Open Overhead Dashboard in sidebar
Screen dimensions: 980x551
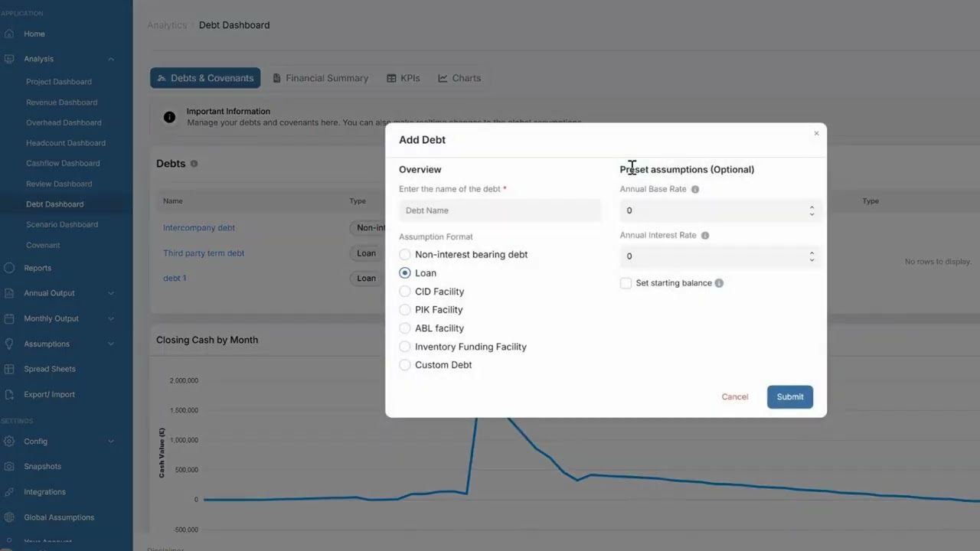point(64,122)
